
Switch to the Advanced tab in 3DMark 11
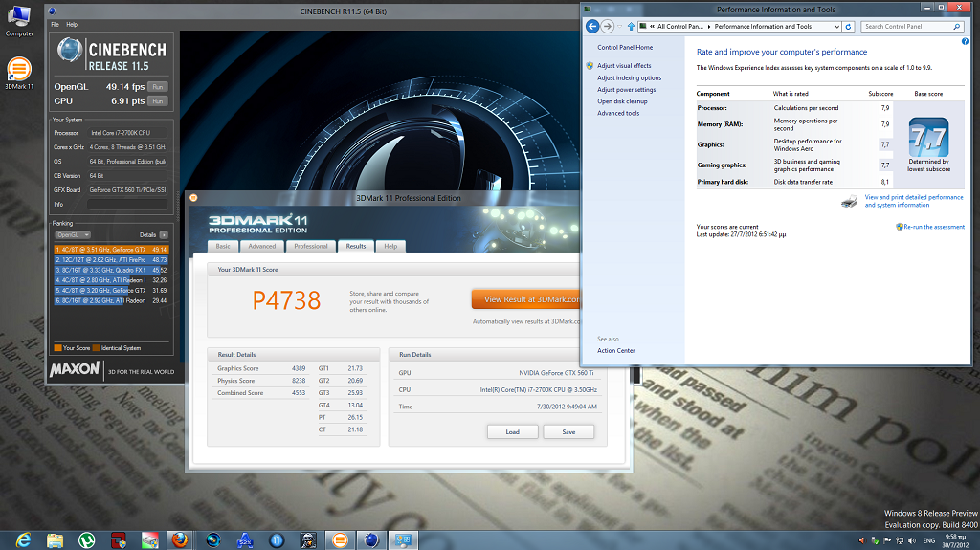click(x=262, y=246)
